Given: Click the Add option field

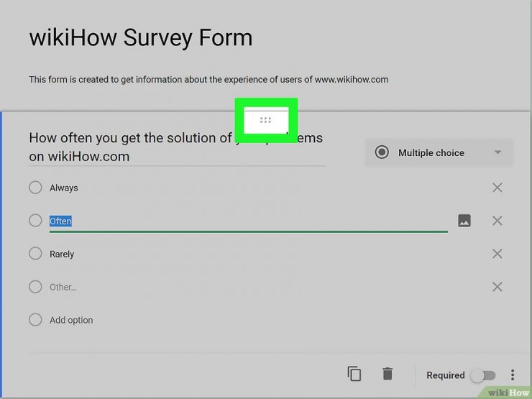Looking at the screenshot, I should coord(71,321).
